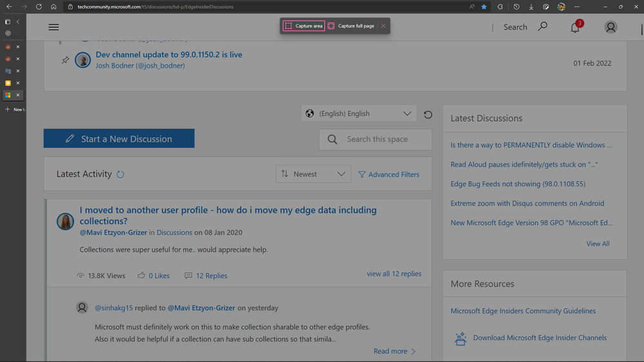Go to the Discussions board link
644x362 pixels.
click(174, 233)
